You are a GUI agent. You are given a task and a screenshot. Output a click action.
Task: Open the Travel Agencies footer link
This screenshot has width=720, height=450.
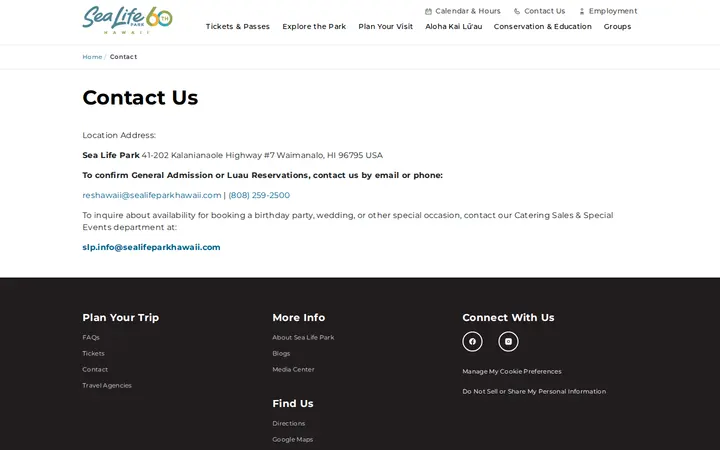tap(107, 386)
